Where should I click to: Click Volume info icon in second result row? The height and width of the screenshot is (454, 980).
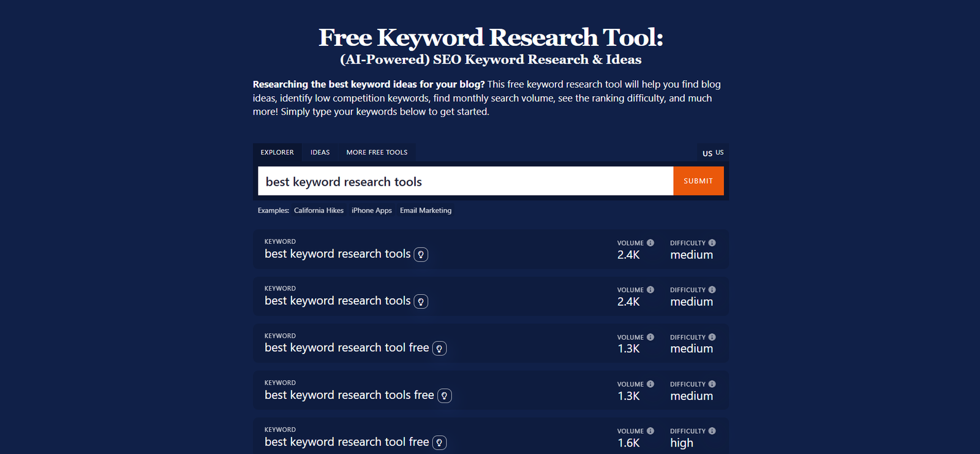click(650, 290)
